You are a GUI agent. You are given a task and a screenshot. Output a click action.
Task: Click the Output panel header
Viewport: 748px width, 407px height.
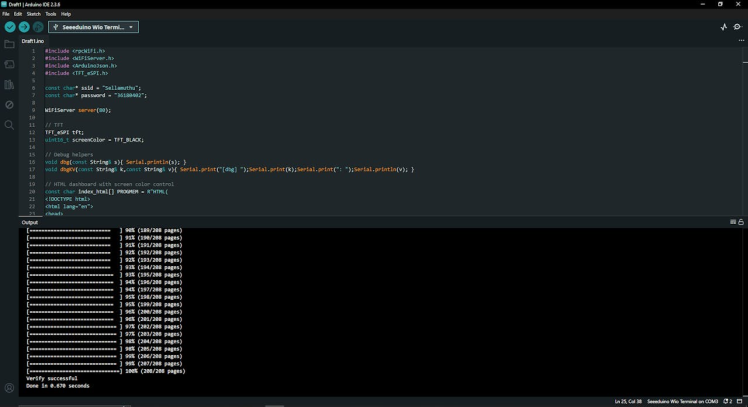coord(30,222)
